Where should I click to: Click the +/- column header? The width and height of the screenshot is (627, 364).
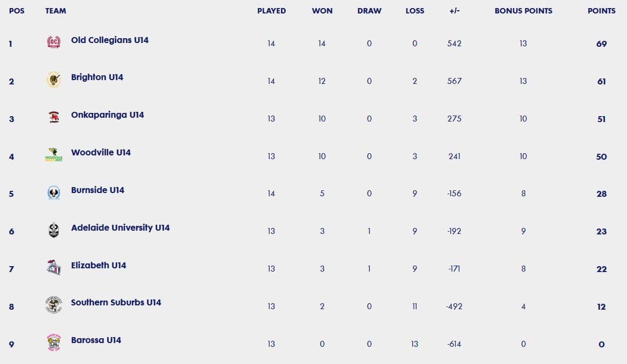tap(454, 11)
